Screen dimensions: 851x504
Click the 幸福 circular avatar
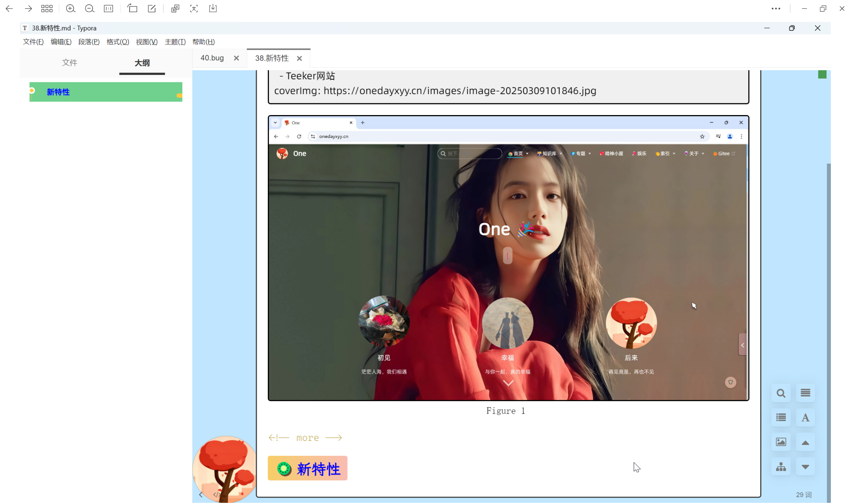coord(508,323)
